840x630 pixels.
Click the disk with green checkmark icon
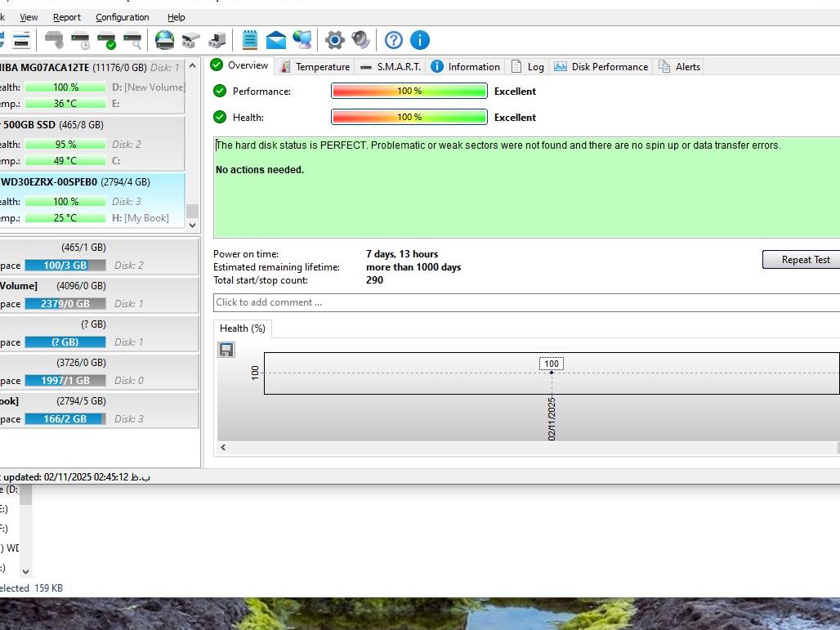(x=106, y=40)
